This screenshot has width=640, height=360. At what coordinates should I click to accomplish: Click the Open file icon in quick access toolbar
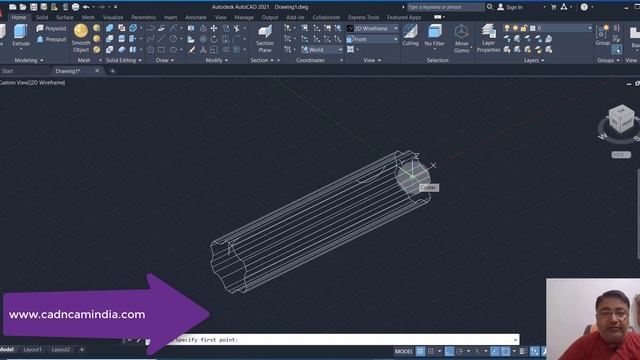pyautogui.click(x=23, y=7)
